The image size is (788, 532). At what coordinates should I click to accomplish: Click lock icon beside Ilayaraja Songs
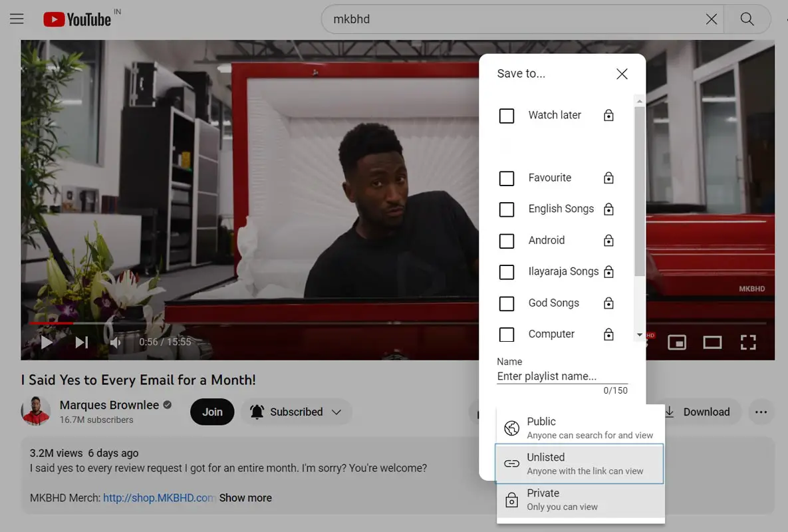point(608,271)
